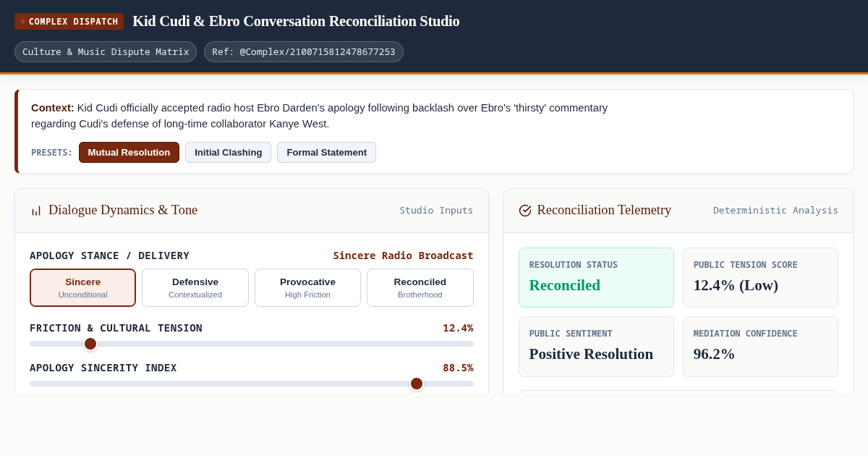
Task: Click the COMPLEX DISPATCH badge dot
Action: pyautogui.click(x=22, y=22)
